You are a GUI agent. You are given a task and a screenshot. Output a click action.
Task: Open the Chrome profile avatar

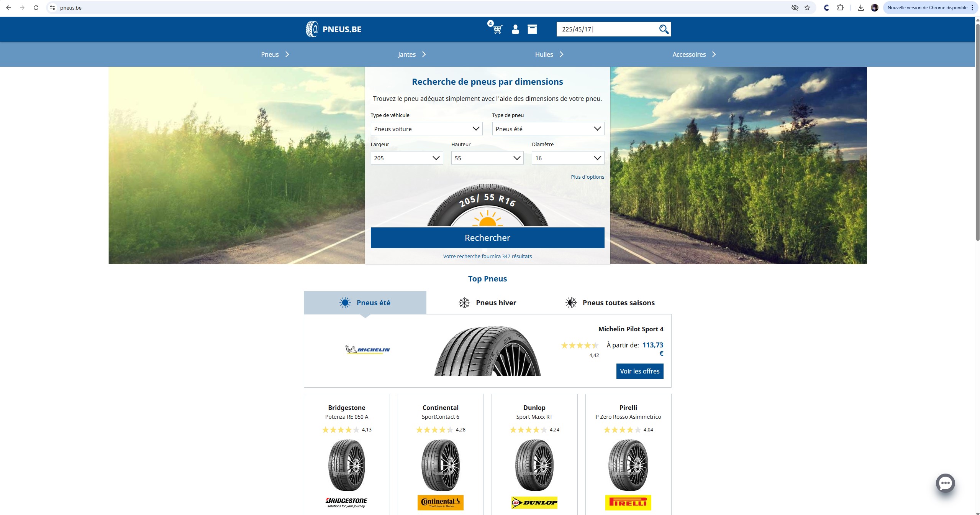[874, 8]
